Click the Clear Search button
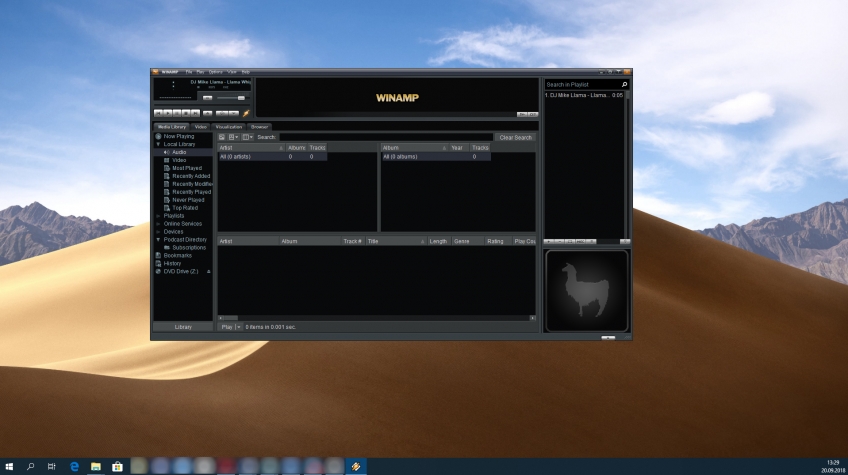The width and height of the screenshot is (848, 475). point(515,137)
